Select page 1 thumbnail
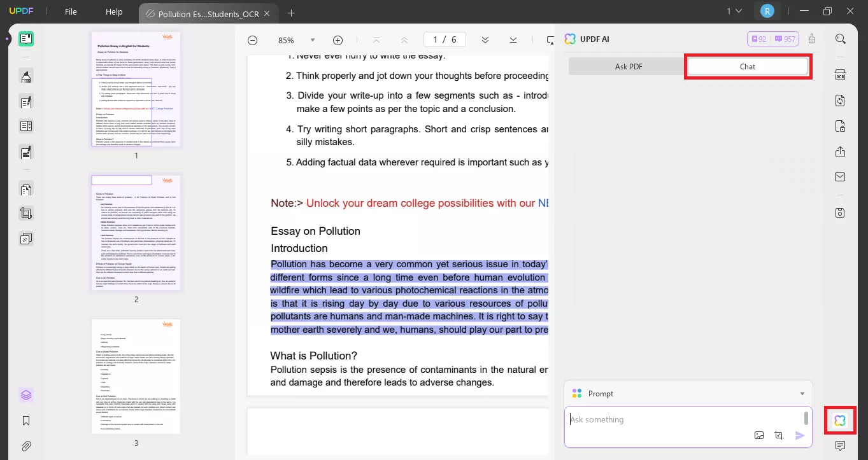This screenshot has height=460, width=868. (136, 90)
